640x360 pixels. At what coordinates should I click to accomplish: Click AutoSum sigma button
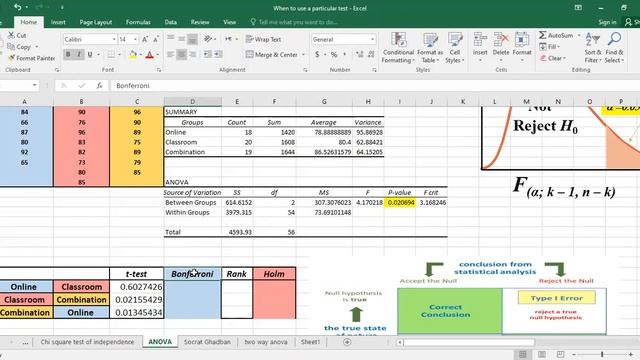pyautogui.click(x=556, y=35)
